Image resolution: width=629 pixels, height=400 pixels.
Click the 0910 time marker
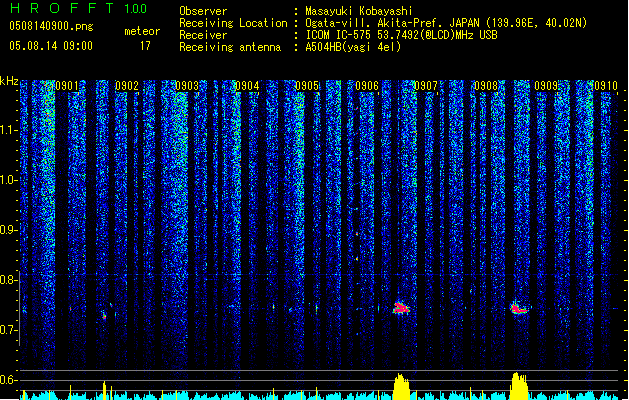coord(606,86)
